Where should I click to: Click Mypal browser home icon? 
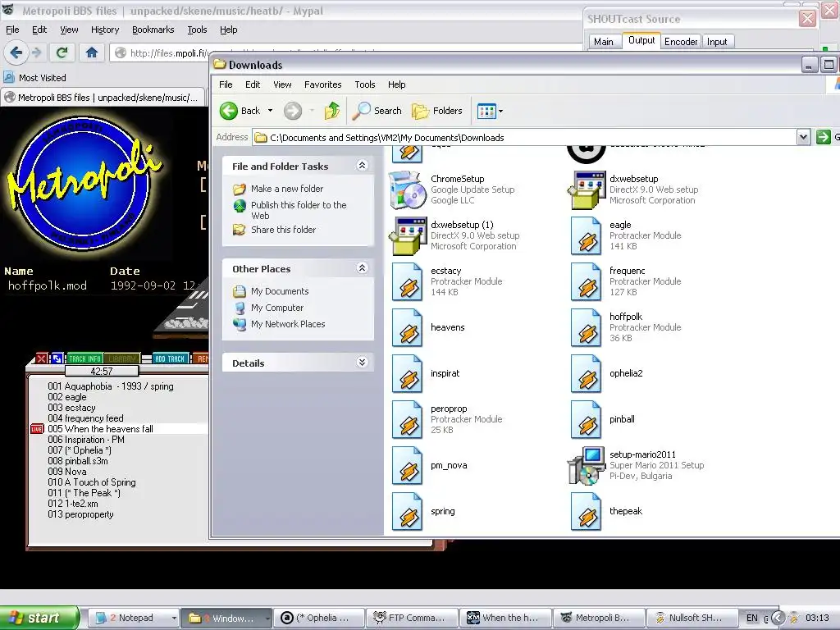pos(92,52)
